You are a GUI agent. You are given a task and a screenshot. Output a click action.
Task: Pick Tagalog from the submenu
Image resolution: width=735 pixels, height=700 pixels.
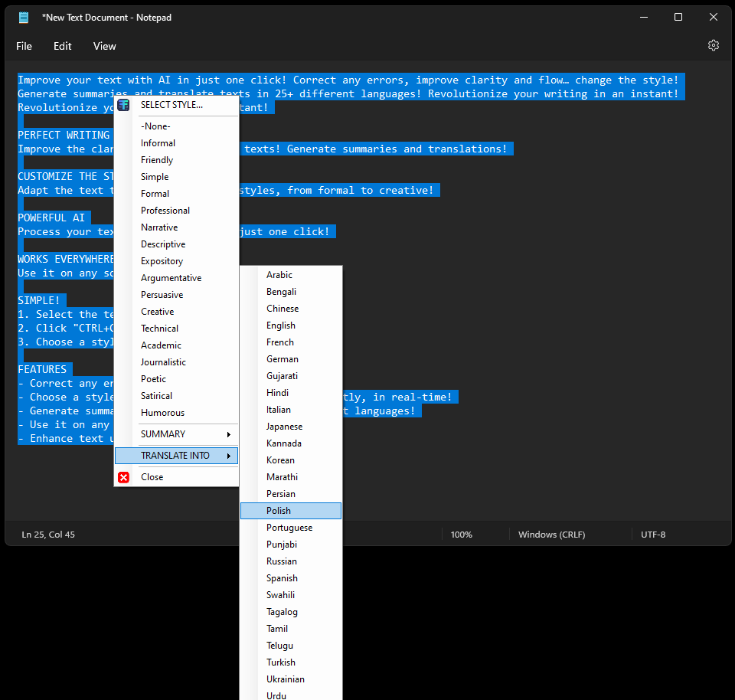291,613
